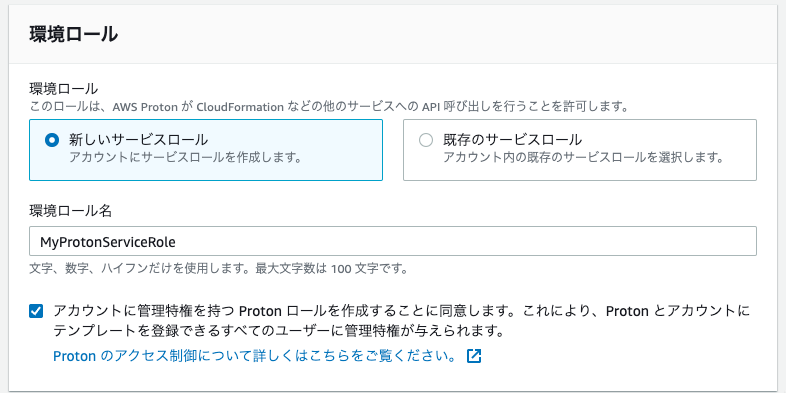
Task: Place cursor in the MyProtonServiceRole text
Action: [x=108, y=242]
